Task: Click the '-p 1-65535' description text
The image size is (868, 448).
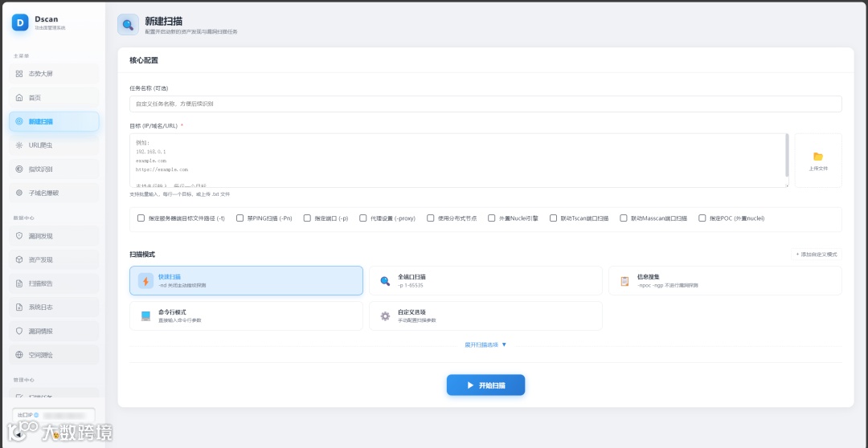Action: [x=410, y=285]
